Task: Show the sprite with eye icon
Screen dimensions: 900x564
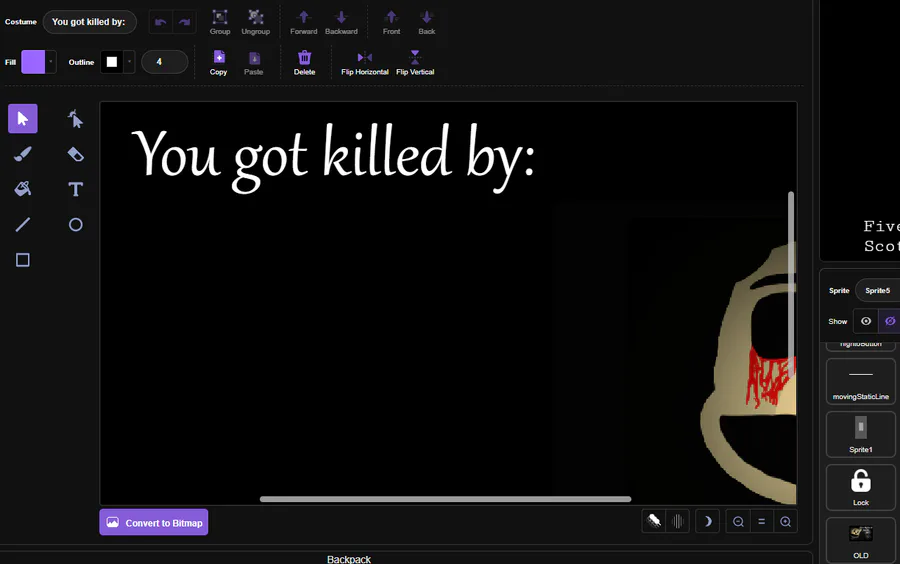Action: [x=866, y=321]
